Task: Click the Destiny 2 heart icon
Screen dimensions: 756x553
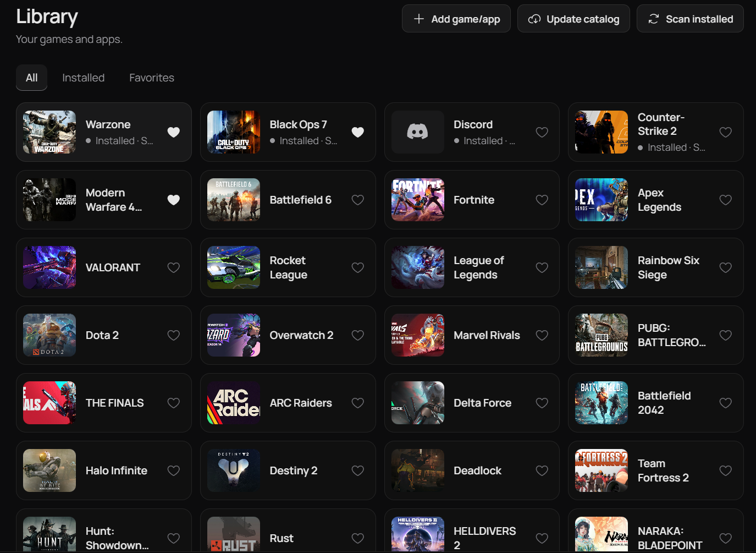Action: (358, 470)
